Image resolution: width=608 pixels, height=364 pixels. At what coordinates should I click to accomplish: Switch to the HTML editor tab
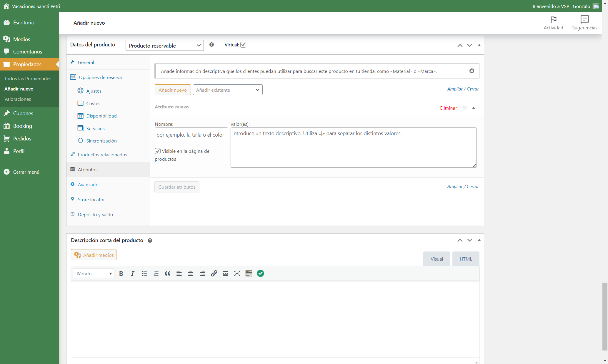point(466,259)
